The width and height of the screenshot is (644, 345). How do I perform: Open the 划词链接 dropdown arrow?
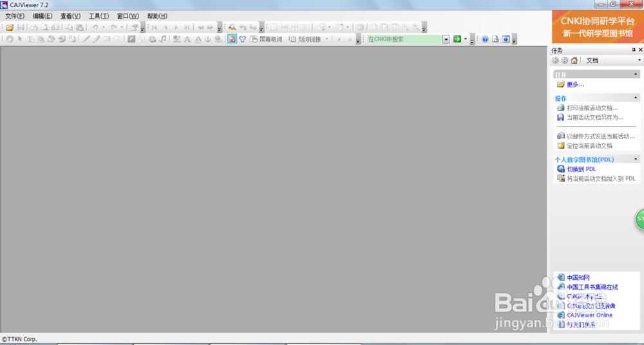pos(327,39)
